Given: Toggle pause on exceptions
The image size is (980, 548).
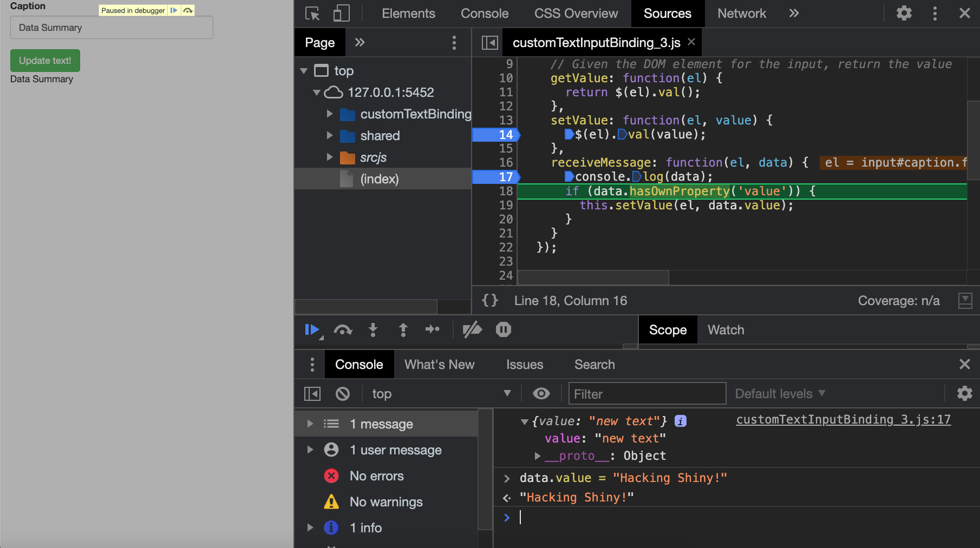Looking at the screenshot, I should [x=504, y=329].
